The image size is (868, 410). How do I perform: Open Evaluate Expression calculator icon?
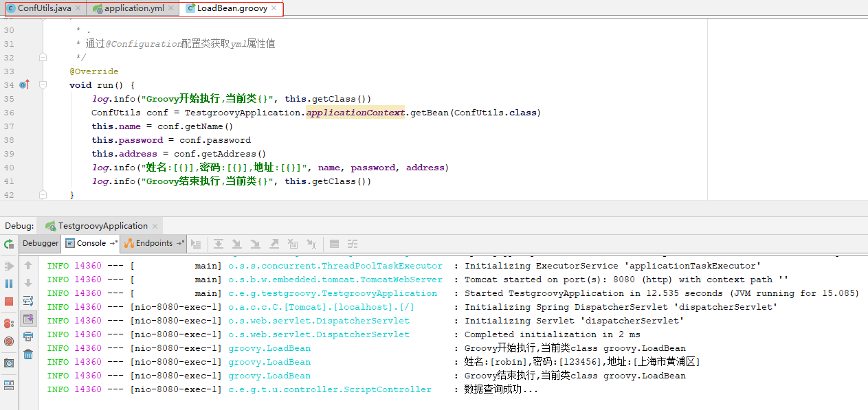point(334,244)
